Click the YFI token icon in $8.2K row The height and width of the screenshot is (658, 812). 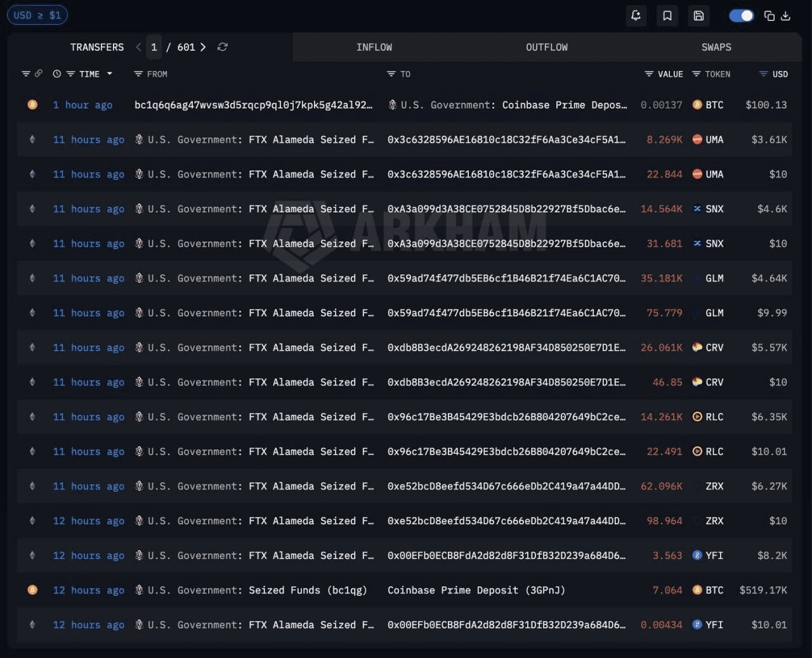[697, 555]
